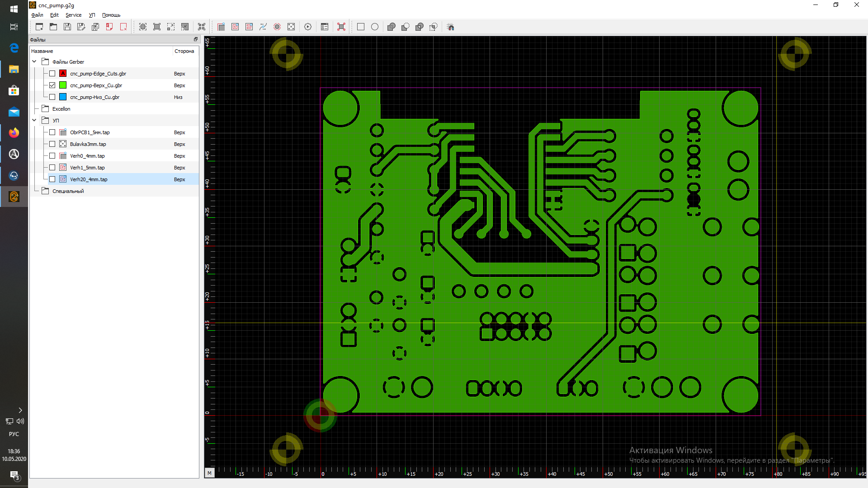Collapse the Файлы Gerber tree node
The width and height of the screenshot is (868, 488).
tap(34, 62)
